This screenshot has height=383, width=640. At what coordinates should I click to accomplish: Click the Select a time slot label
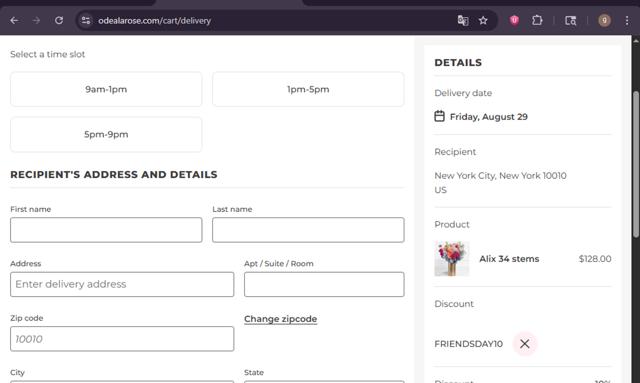48,54
